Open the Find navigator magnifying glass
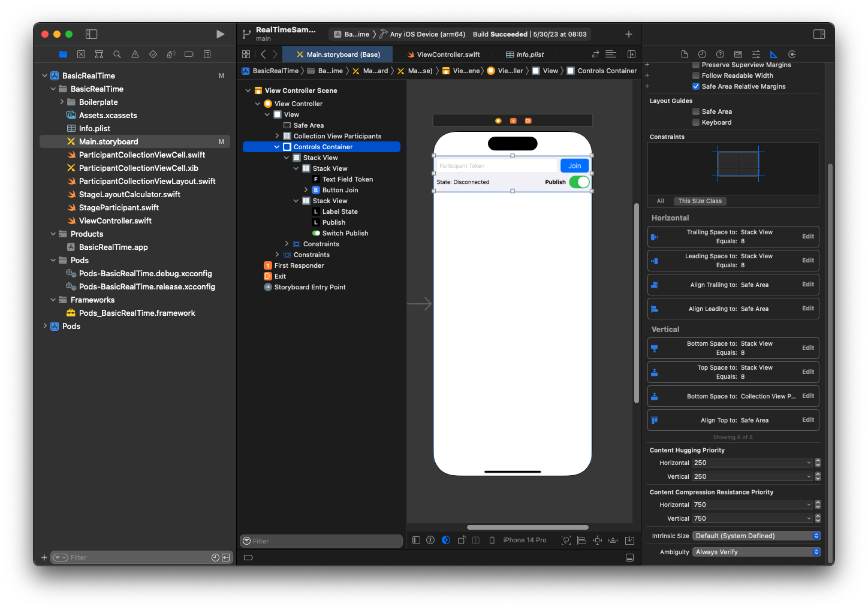The height and width of the screenshot is (610, 868). point(117,54)
